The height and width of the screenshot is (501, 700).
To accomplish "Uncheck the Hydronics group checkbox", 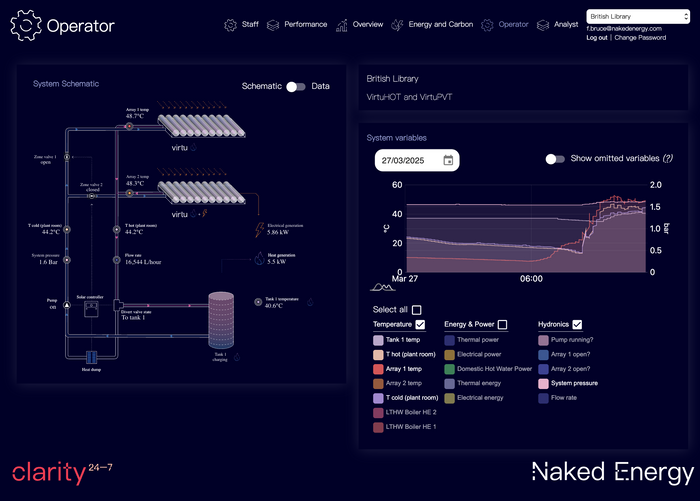I will (577, 325).
